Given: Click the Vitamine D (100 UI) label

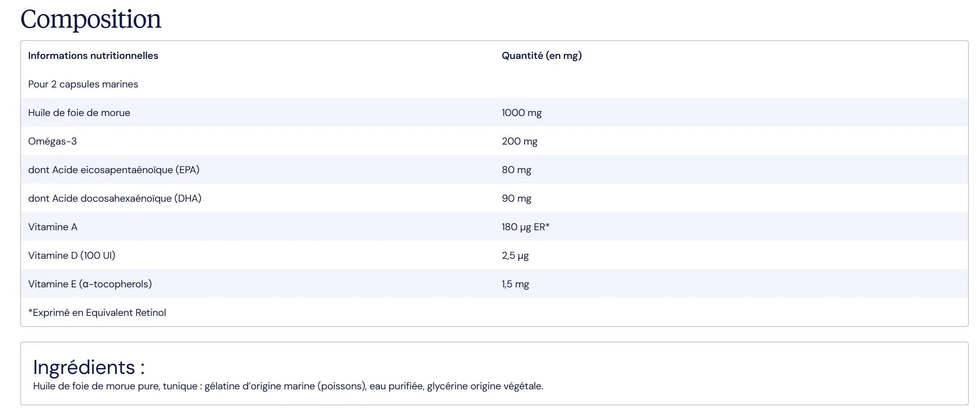Looking at the screenshot, I should coord(72,256).
